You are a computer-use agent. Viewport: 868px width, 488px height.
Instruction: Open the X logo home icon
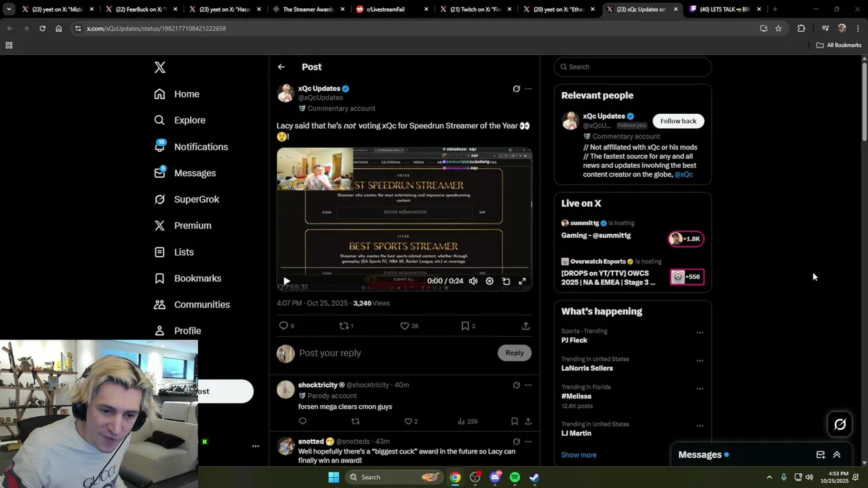[159, 67]
